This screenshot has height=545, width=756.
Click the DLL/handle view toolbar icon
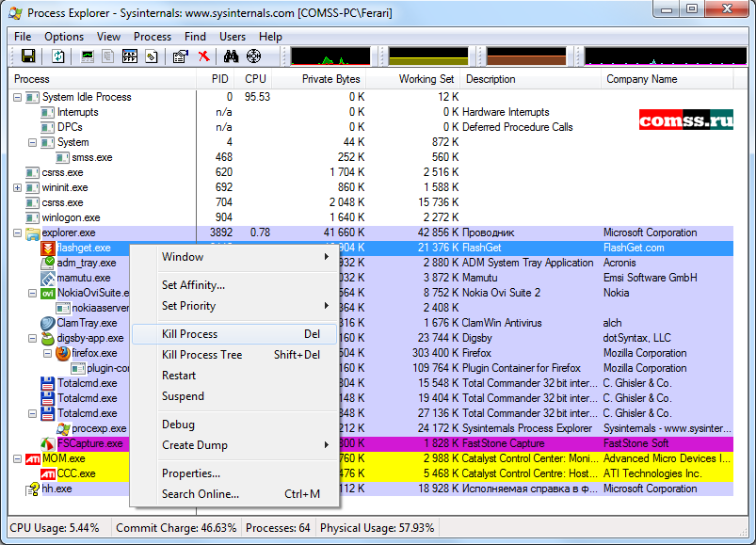click(152, 56)
